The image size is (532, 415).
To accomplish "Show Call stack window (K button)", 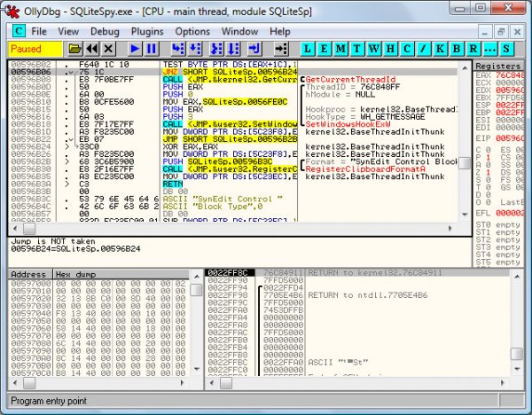I will (x=440, y=49).
